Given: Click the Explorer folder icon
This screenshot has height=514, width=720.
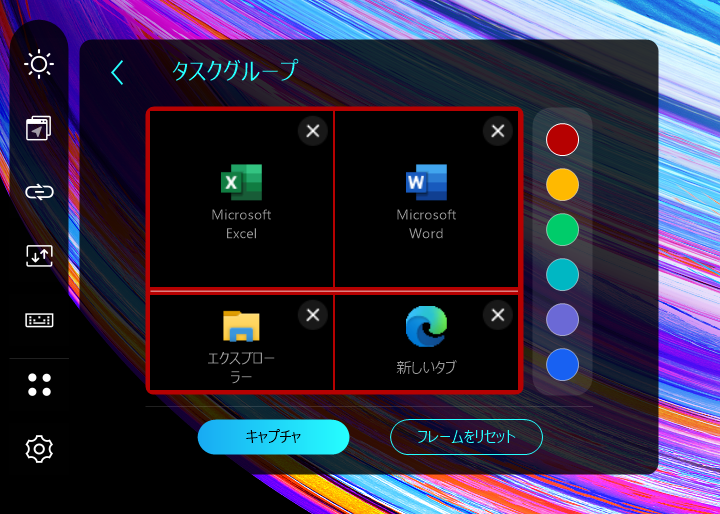Looking at the screenshot, I should tap(242, 326).
